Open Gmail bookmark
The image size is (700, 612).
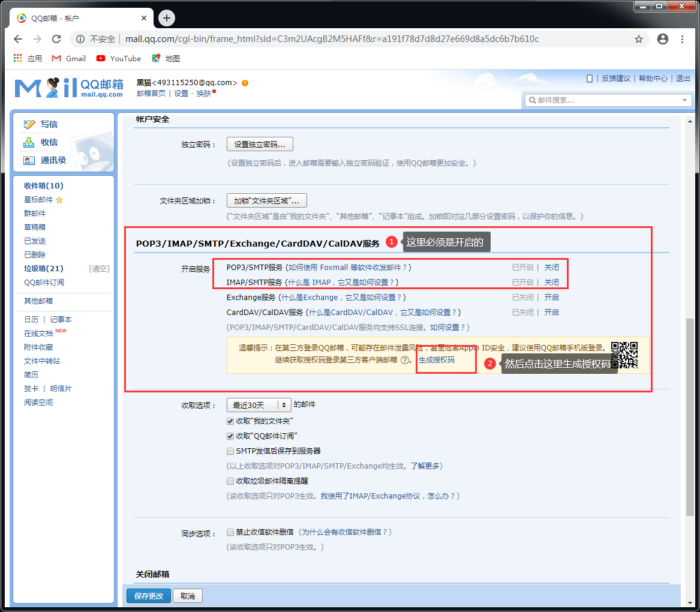pos(69,59)
